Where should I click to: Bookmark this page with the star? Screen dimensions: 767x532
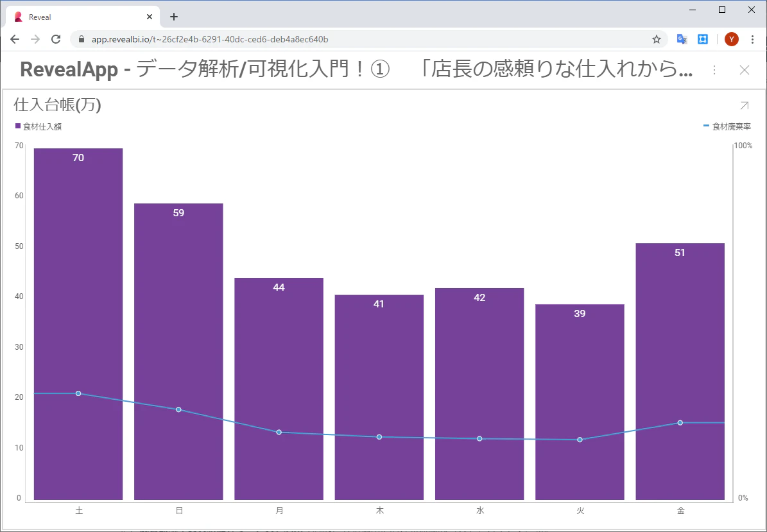[x=657, y=39]
